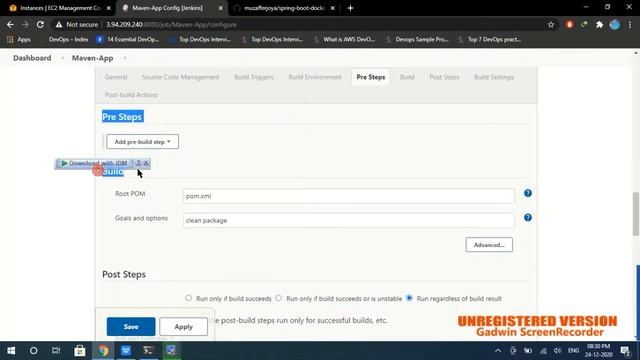Image resolution: width=640 pixels, height=360 pixels.
Task: Open the Windows Start menu
Action: 11,351
